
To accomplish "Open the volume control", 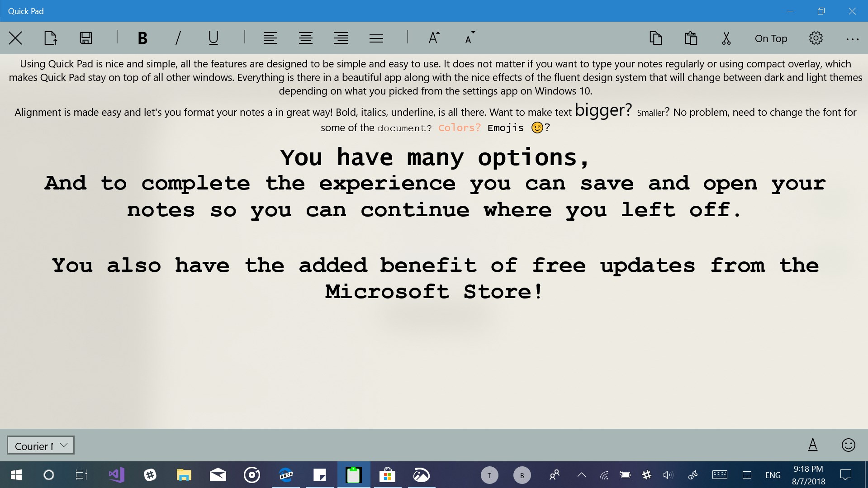I will point(668,475).
